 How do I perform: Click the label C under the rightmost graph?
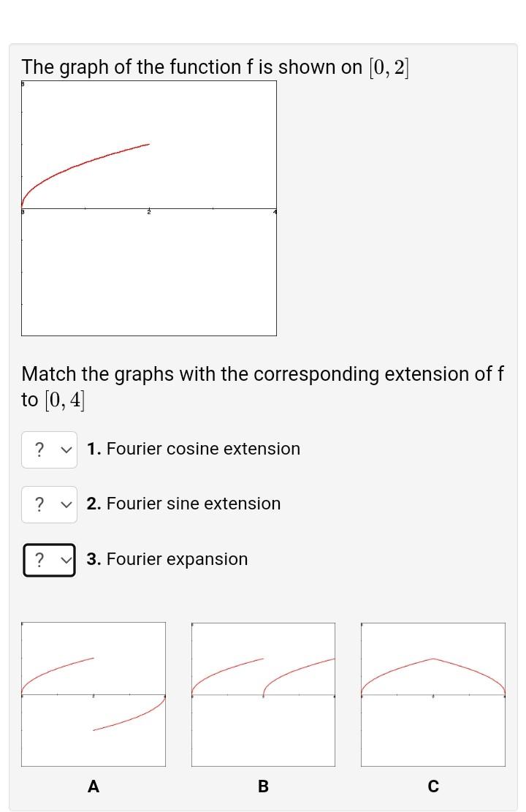point(432,786)
